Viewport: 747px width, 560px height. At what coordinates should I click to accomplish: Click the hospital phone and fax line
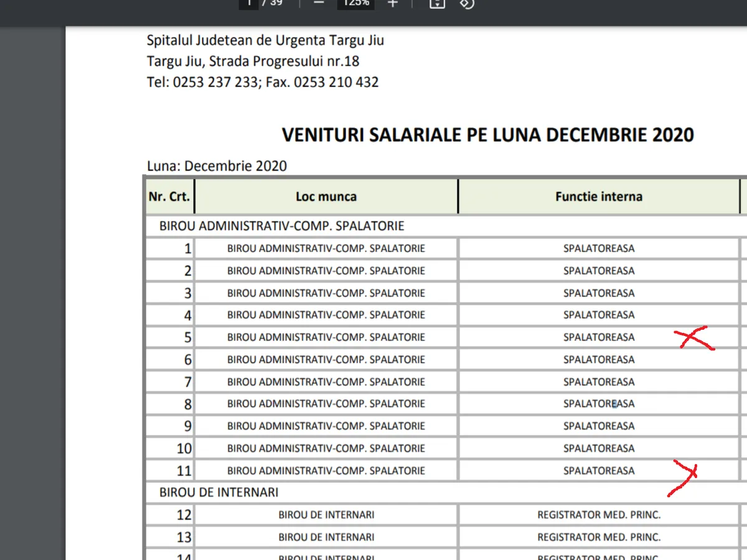pyautogui.click(x=262, y=82)
